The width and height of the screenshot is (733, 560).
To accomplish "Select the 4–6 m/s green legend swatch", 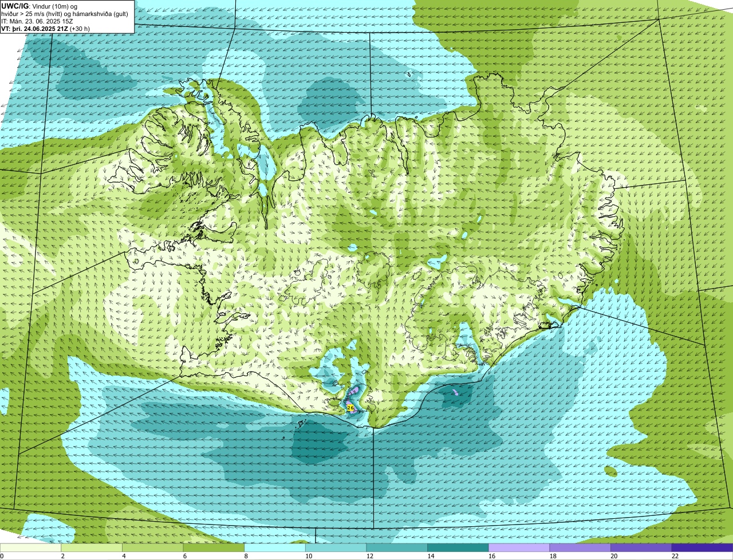I will click(152, 547).
